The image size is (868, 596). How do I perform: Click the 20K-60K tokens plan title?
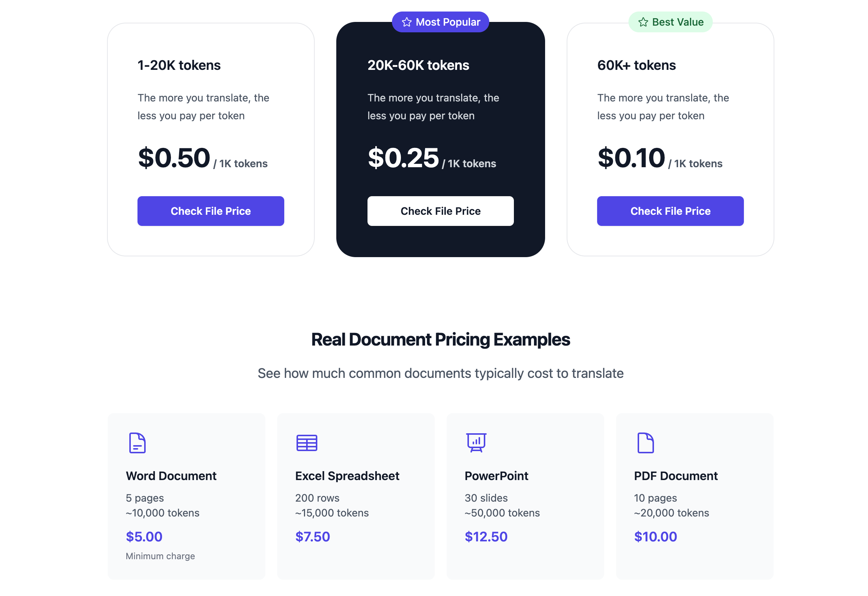coord(418,65)
